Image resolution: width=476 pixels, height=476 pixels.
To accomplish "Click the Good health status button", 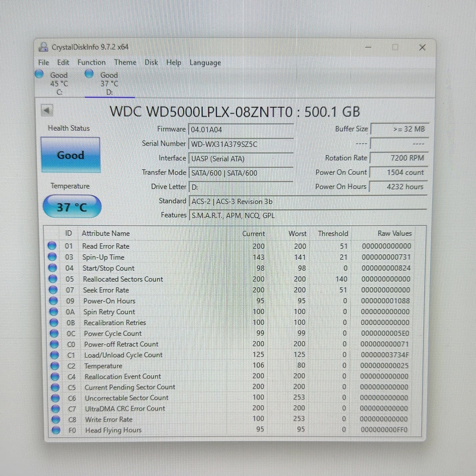I will [x=71, y=155].
